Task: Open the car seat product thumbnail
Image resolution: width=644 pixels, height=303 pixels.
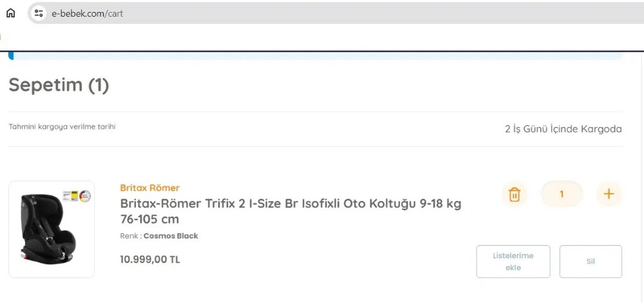Action: tap(52, 229)
